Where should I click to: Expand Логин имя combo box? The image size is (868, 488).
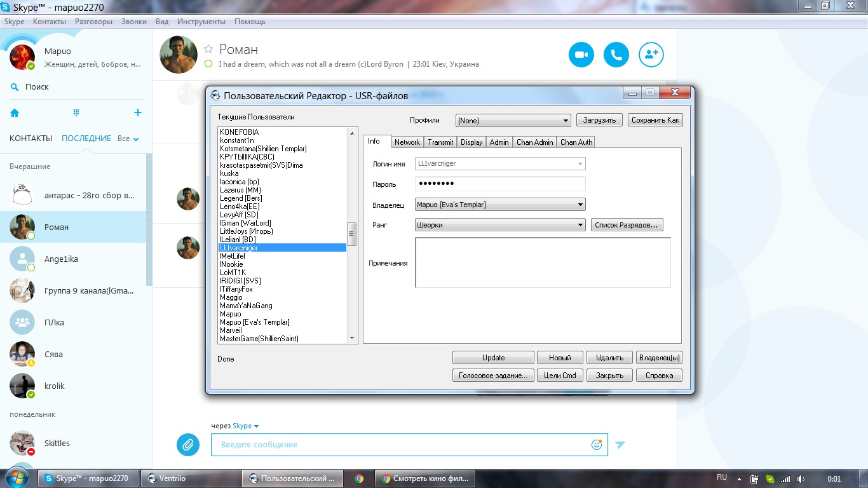580,163
